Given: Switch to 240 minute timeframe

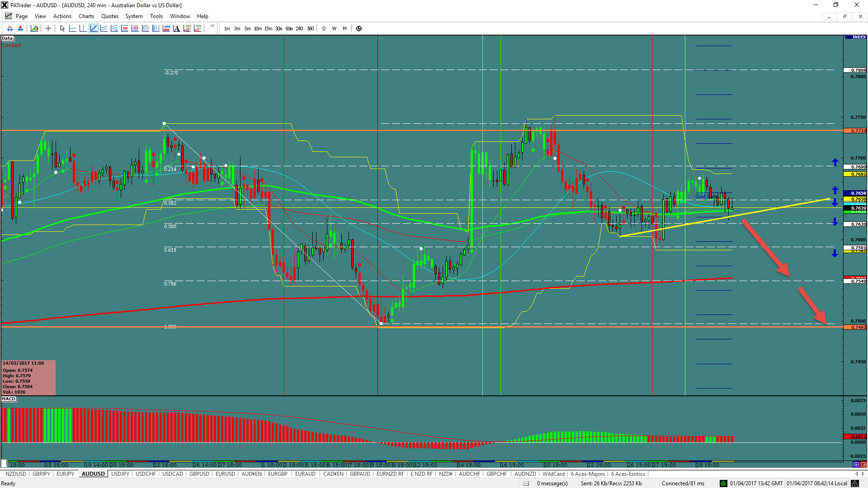Looking at the screenshot, I should [x=300, y=28].
